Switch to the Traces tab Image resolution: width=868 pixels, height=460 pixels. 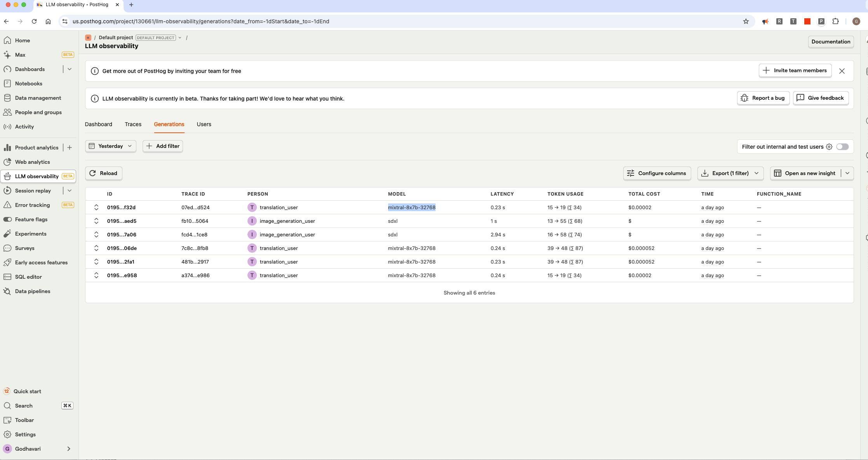[133, 124]
